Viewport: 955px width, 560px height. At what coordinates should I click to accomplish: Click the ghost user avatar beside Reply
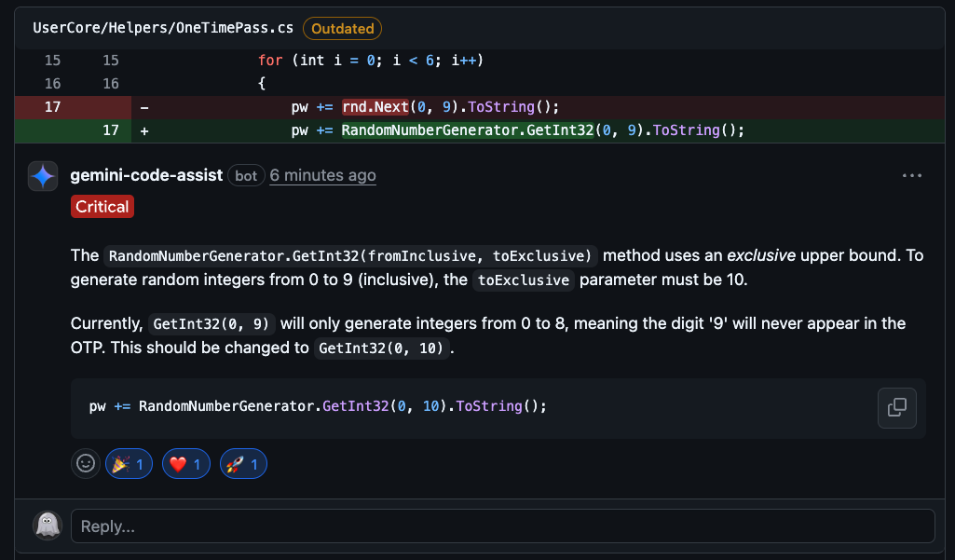[47, 526]
